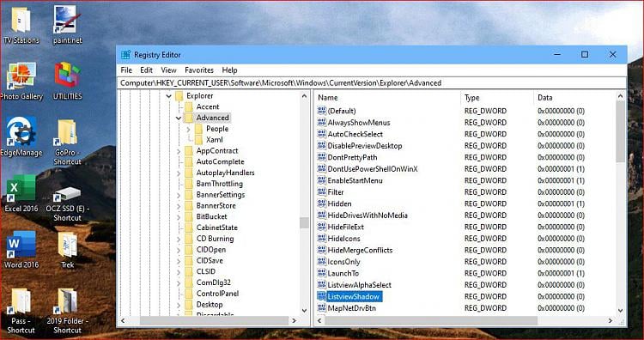
Task: Select the CIDSave key
Action: click(210, 261)
